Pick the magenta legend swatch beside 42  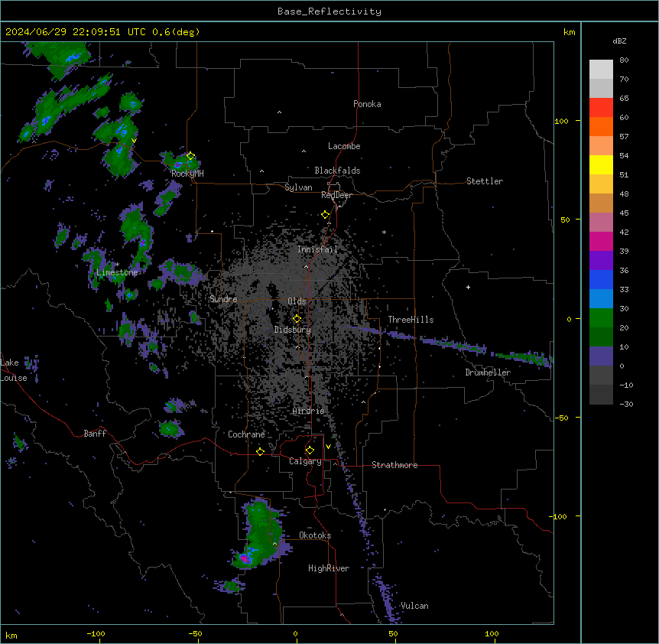click(601, 241)
